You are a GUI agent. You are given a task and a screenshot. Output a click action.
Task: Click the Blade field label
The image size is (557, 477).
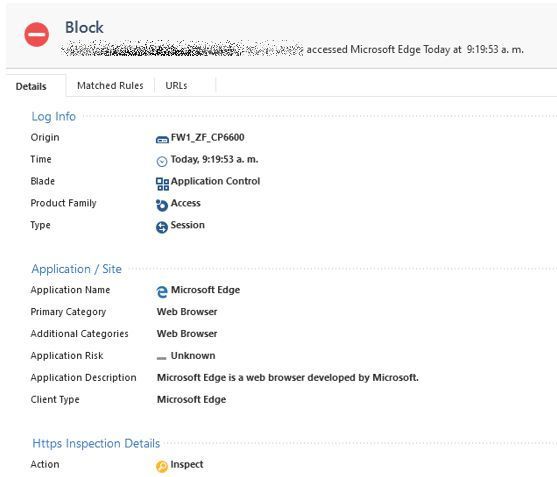43,181
